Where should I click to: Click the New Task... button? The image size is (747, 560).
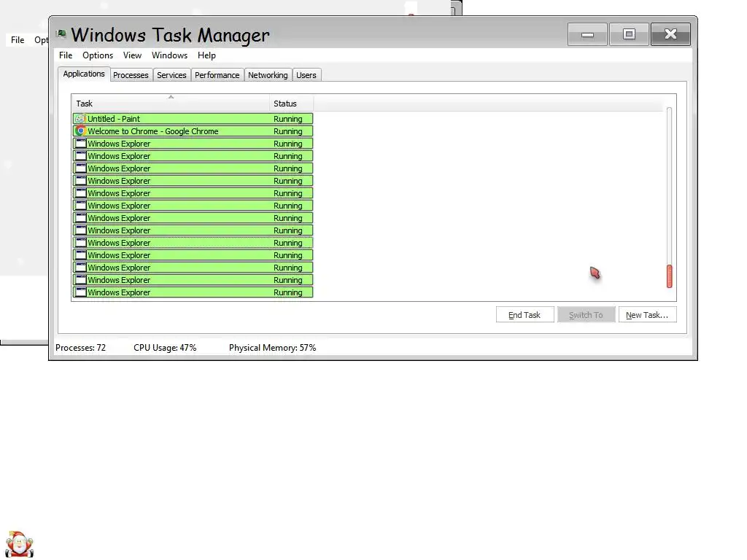[647, 315]
